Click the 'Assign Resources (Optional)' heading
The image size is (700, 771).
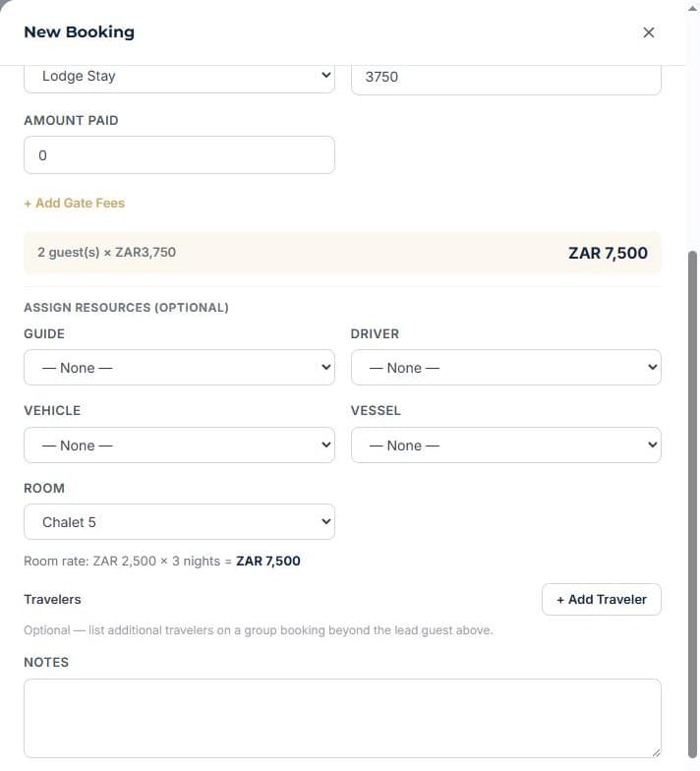pyautogui.click(x=126, y=307)
